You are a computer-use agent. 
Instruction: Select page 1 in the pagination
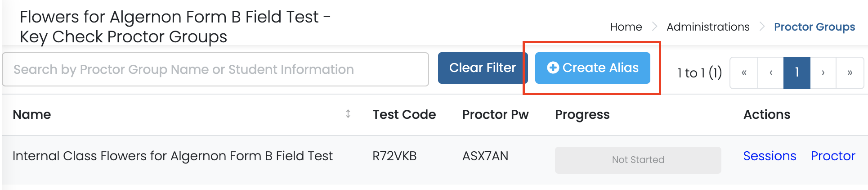tap(796, 72)
